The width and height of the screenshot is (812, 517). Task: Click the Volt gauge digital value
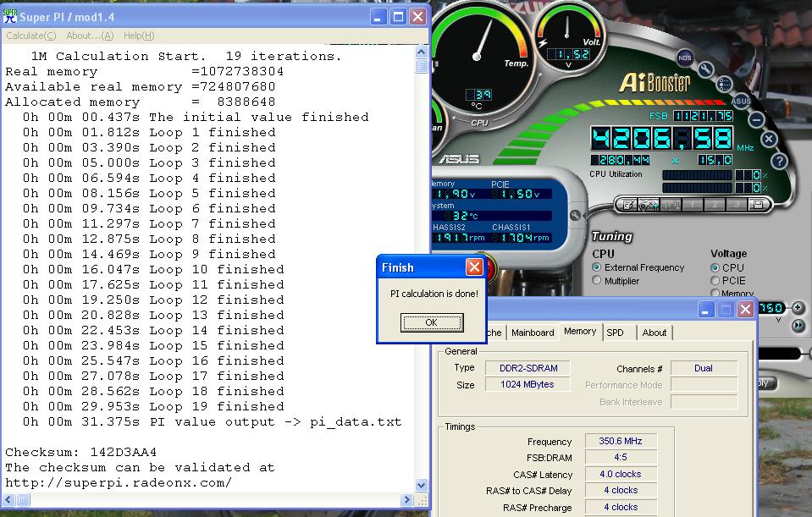[568, 54]
